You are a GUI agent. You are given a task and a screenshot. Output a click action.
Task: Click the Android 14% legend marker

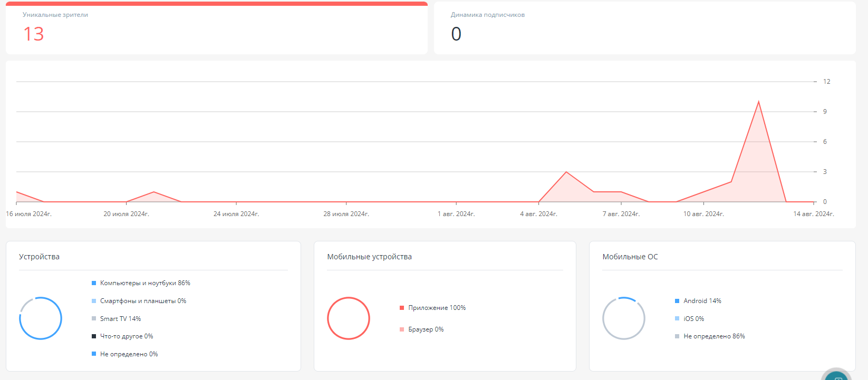(x=677, y=301)
